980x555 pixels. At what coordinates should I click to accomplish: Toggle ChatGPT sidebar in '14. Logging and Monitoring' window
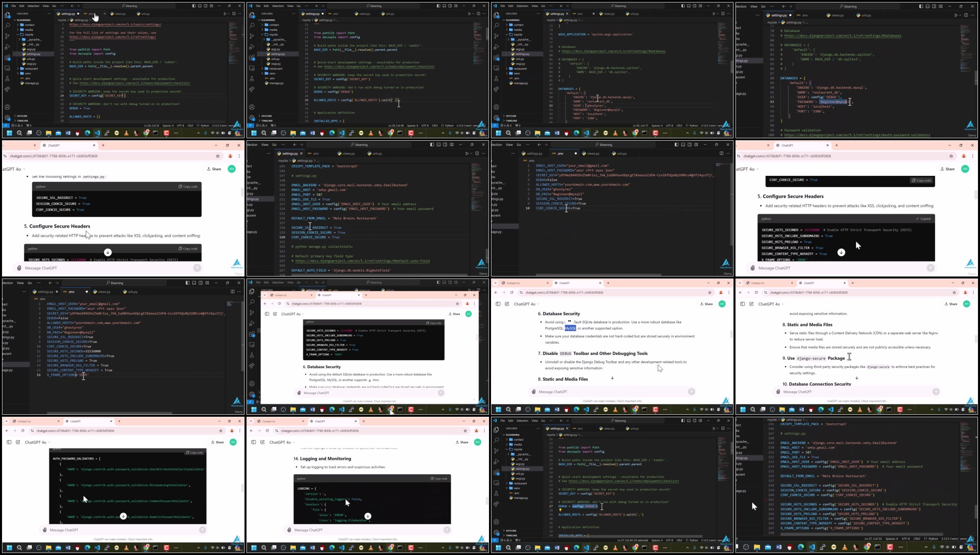(x=253, y=442)
